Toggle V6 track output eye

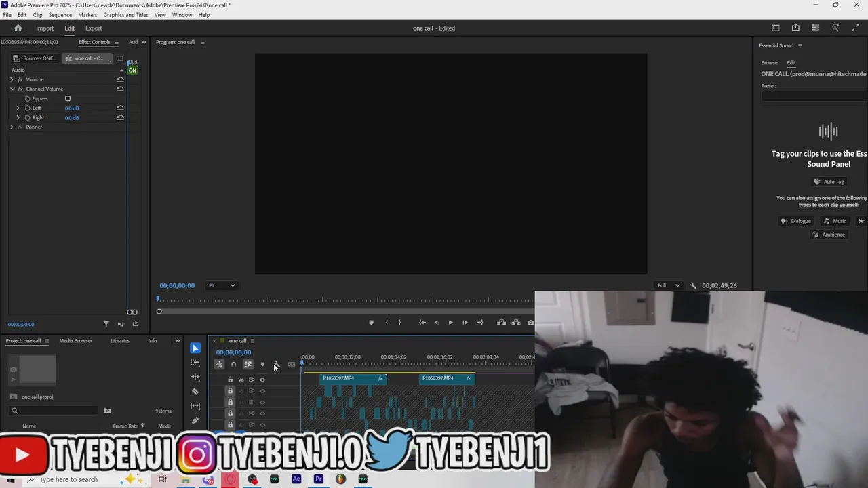(262, 380)
